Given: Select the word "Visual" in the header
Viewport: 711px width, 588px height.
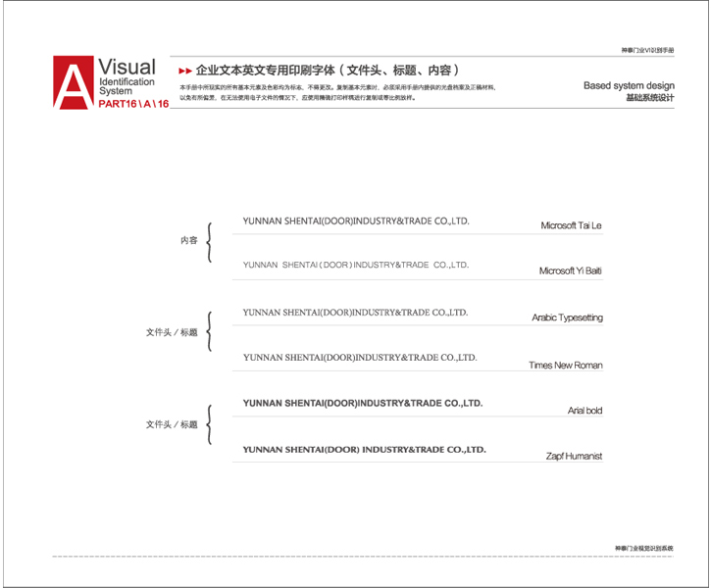Looking at the screenshot, I should click(127, 67).
